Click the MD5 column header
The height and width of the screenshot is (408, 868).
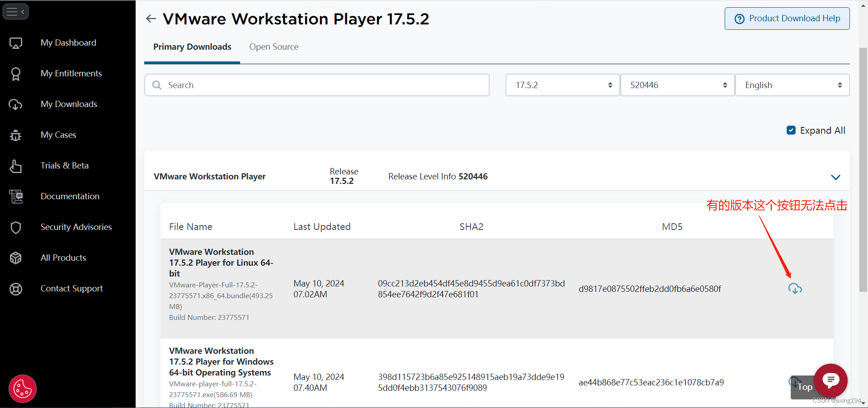(x=672, y=227)
